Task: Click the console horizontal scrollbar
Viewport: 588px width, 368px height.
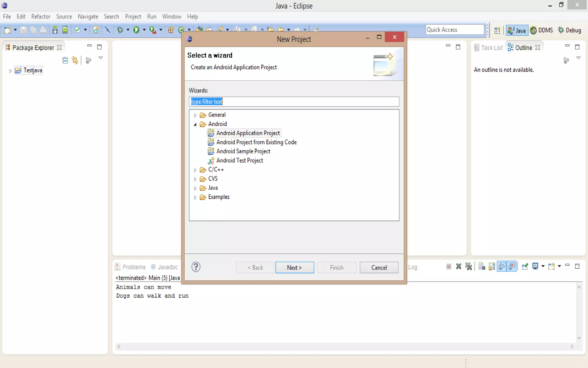Action: click(345, 346)
